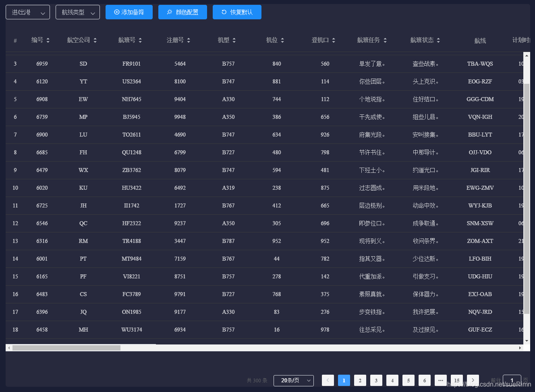Click flight status 保体器力。 cell
This screenshot has width=535, height=392.
click(426, 294)
